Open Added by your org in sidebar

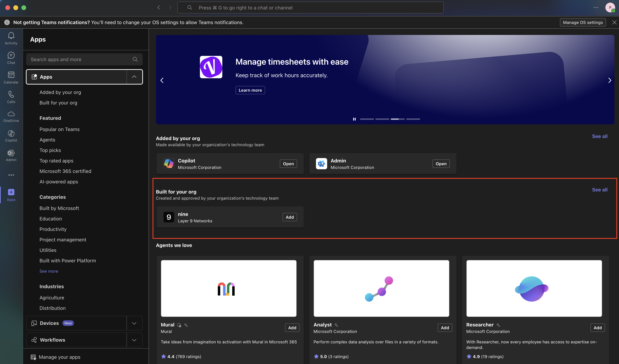(60, 92)
